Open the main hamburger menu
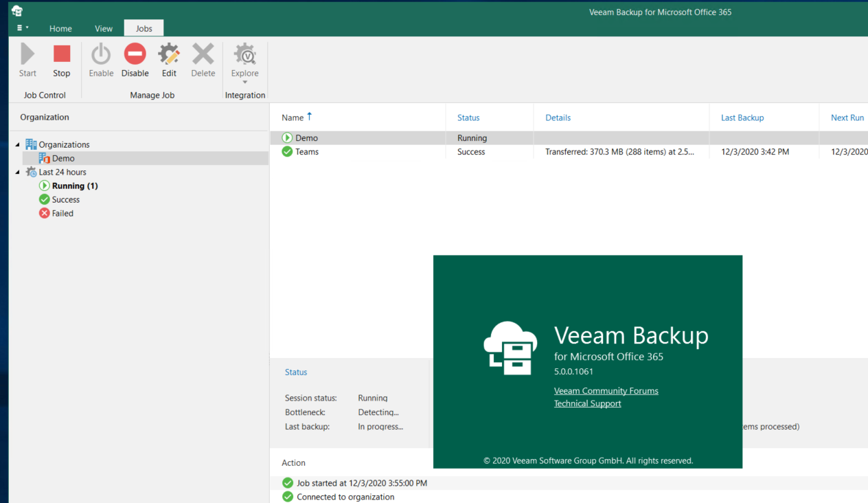The height and width of the screenshot is (503, 868). pos(23,28)
